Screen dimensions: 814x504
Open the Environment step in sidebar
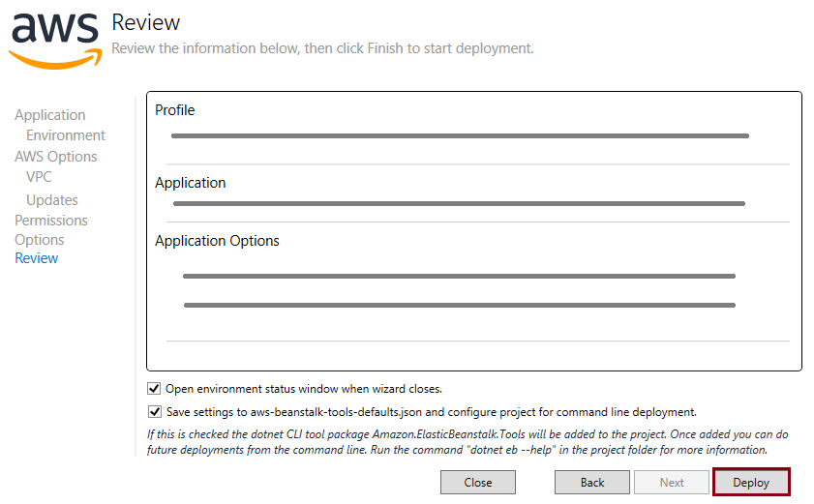point(66,135)
